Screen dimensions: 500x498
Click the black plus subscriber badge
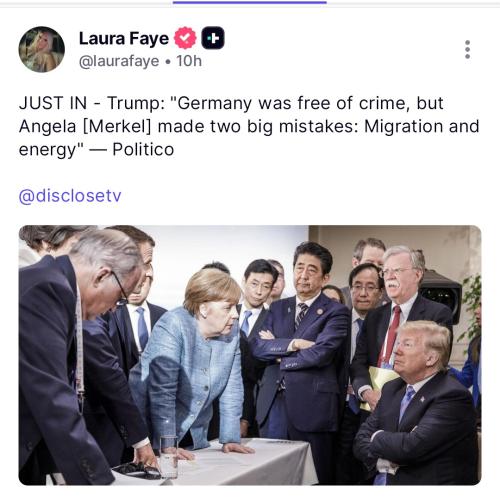(213, 38)
